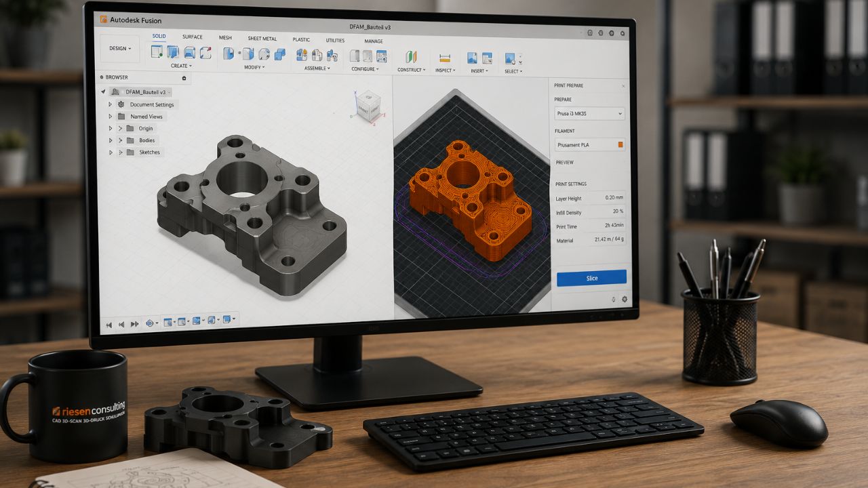Click the Fillet icon in Modify group
868x488 pixels.
coord(248,54)
